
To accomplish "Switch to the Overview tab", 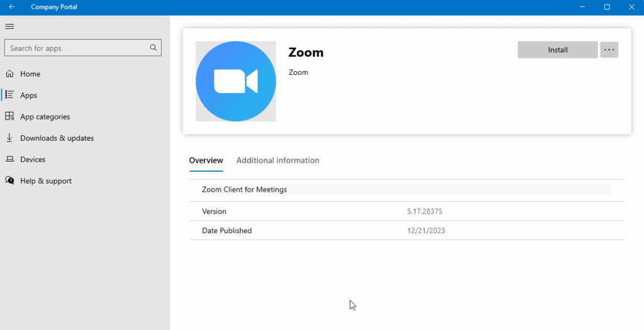I will coord(206,161).
